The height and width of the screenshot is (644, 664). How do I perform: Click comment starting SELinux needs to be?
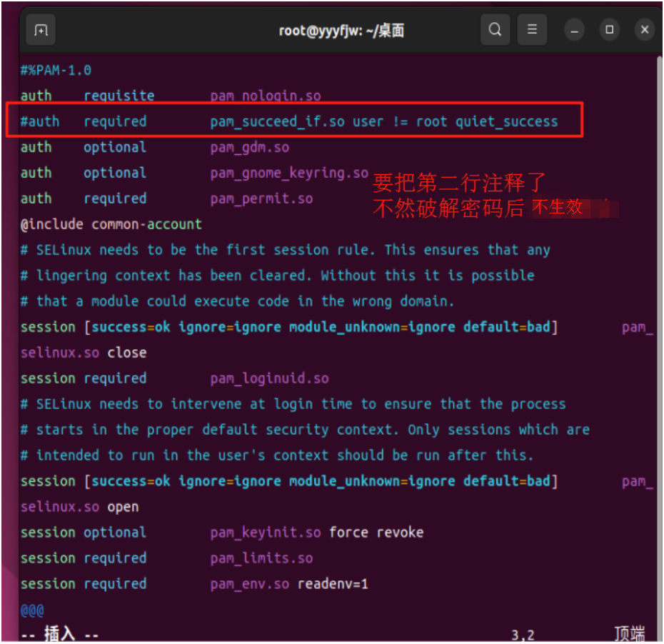[286, 250]
